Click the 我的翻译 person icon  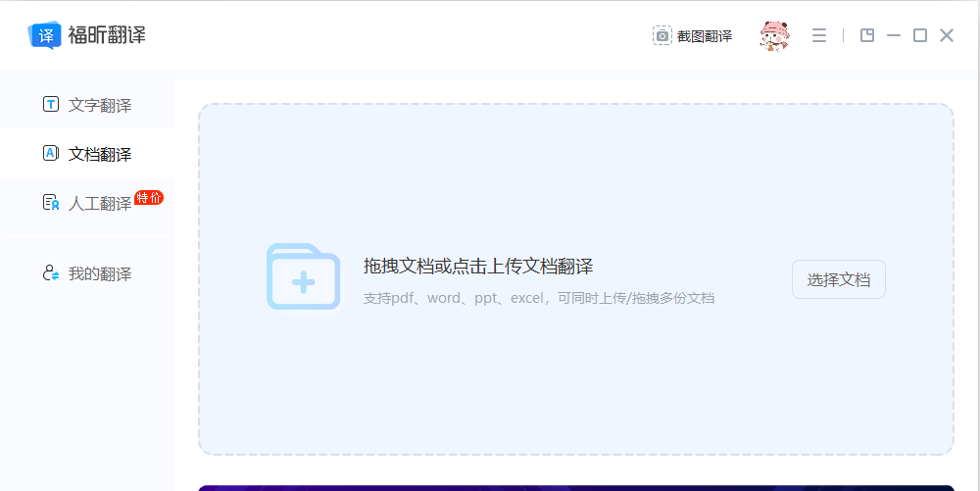[51, 273]
